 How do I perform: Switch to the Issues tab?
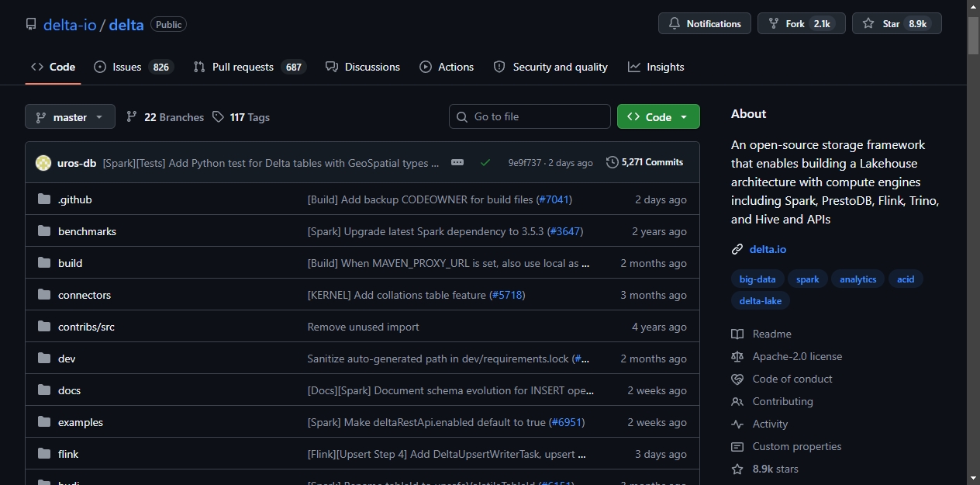133,67
